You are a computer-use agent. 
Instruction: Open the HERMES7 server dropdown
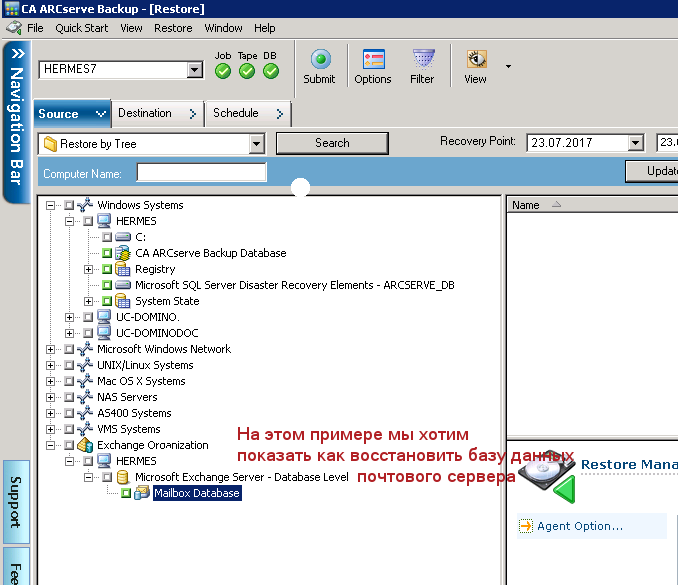[x=195, y=70]
